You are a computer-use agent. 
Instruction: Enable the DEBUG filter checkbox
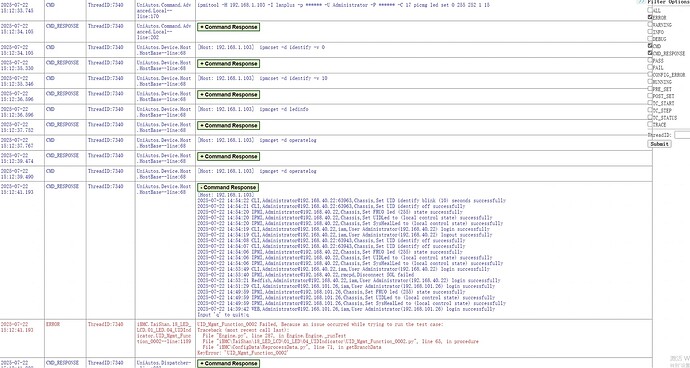650,39
